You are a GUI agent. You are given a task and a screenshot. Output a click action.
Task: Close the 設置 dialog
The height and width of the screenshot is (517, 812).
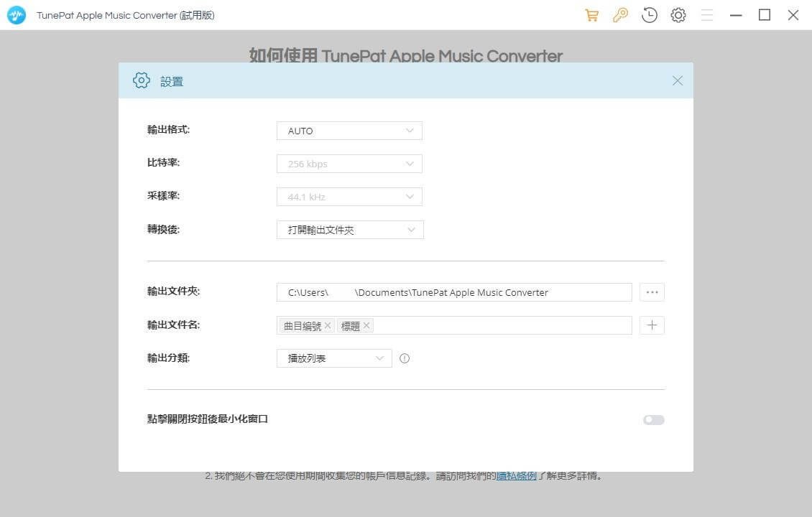[678, 80]
